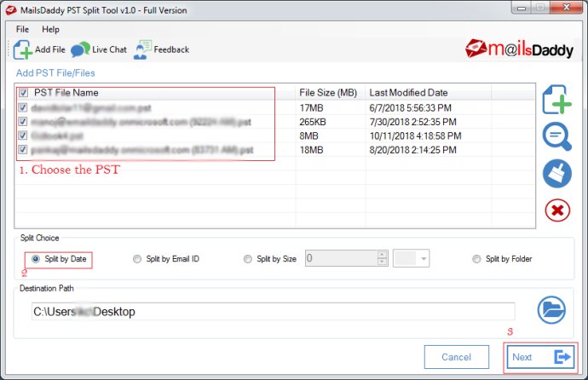Click the Destination Path text field
Viewport: 588px width, 380px height.
tap(273, 312)
